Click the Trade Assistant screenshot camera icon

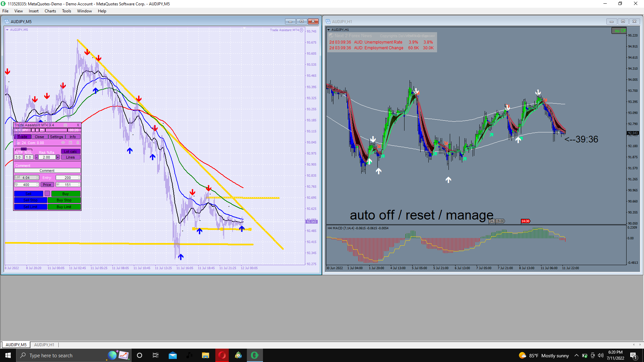point(65,125)
